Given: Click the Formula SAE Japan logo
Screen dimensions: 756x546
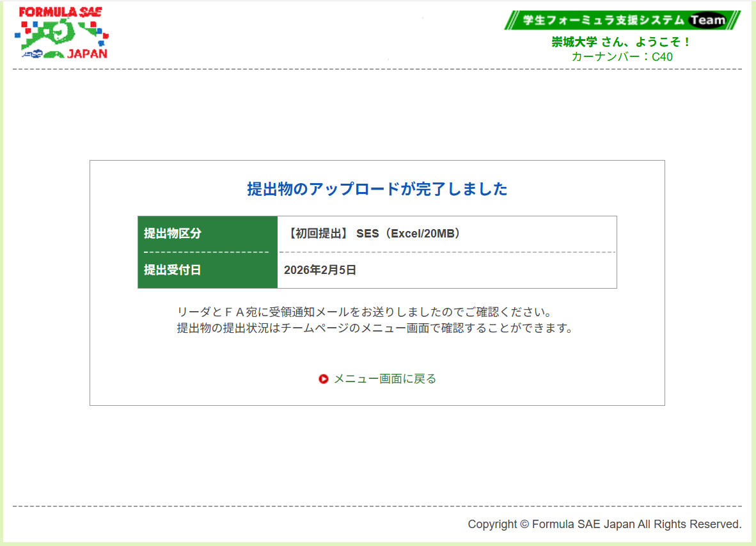Looking at the screenshot, I should pos(62,33).
